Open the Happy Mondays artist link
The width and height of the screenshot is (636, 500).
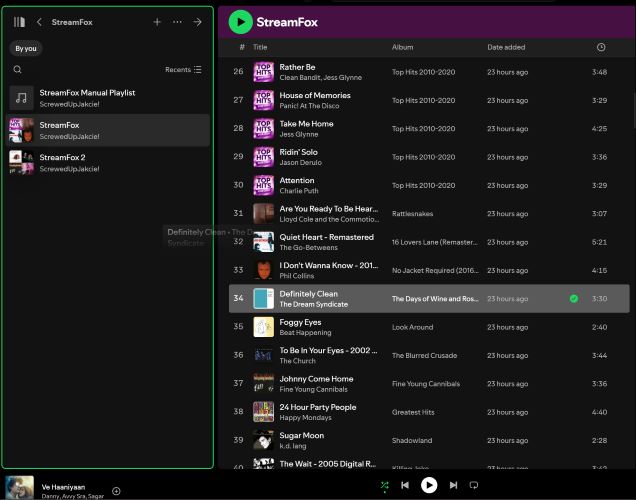point(305,418)
